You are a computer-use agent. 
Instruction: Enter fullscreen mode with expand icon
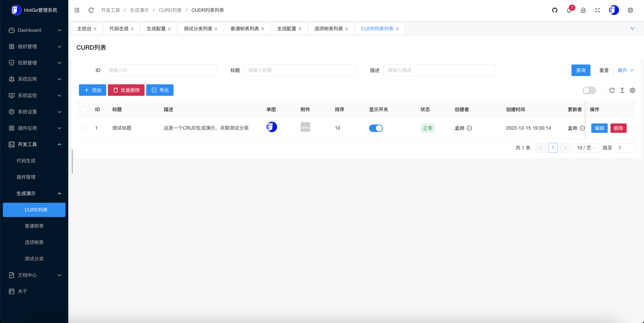tap(598, 10)
